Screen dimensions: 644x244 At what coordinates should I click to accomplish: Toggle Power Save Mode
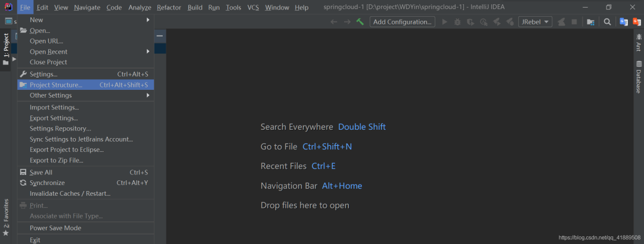[x=85, y=228]
